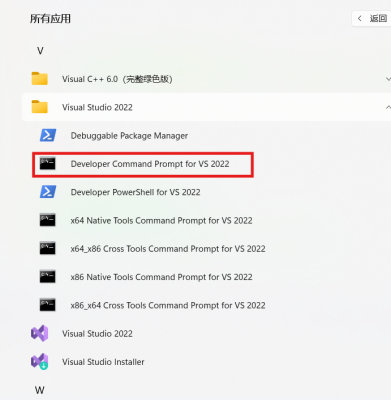Expand the Visual C++ 6.0 folder chevron
Viewport: 391px width, 400px height.
point(388,79)
